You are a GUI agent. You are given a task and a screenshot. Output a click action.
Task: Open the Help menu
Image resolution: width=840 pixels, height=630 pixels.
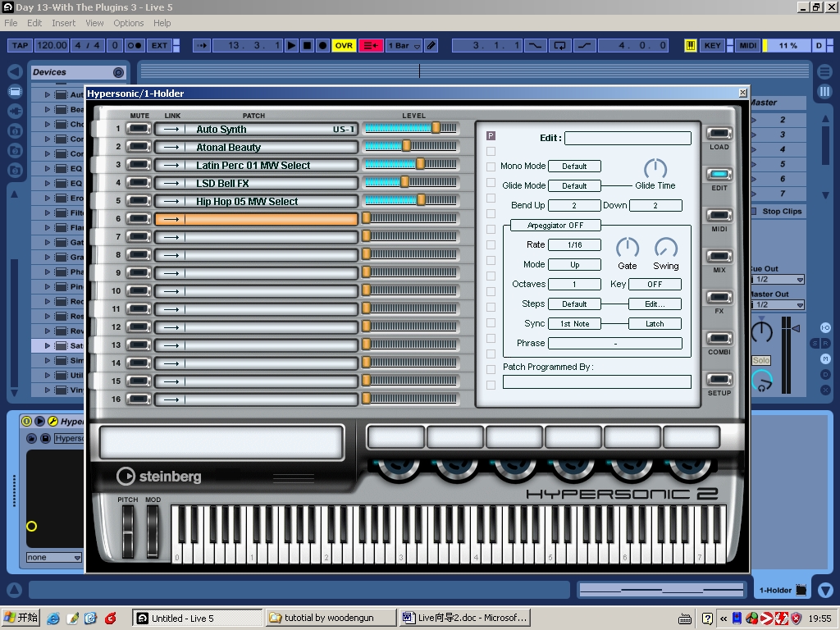tap(162, 23)
